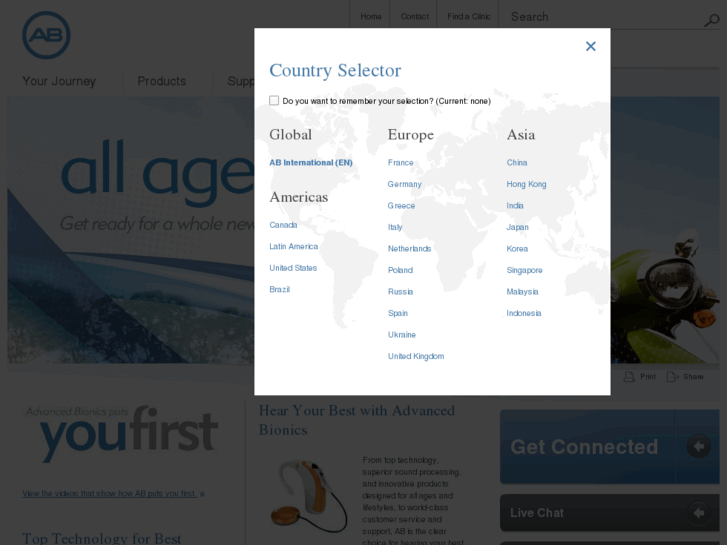Image resolution: width=727 pixels, height=545 pixels.
Task: Select France under Europe
Action: pyautogui.click(x=401, y=163)
